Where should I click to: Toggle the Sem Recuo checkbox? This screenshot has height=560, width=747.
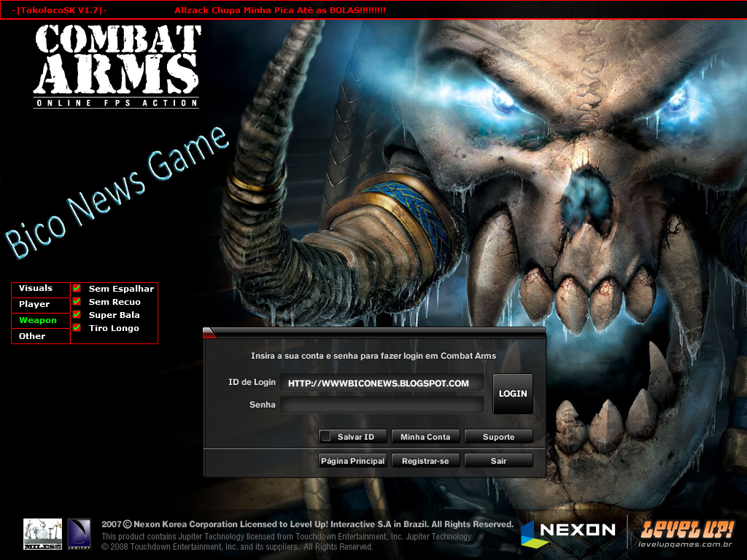[x=77, y=301]
